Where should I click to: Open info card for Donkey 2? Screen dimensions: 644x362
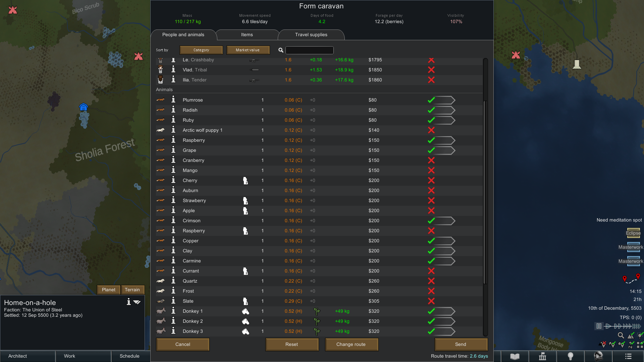(x=173, y=321)
